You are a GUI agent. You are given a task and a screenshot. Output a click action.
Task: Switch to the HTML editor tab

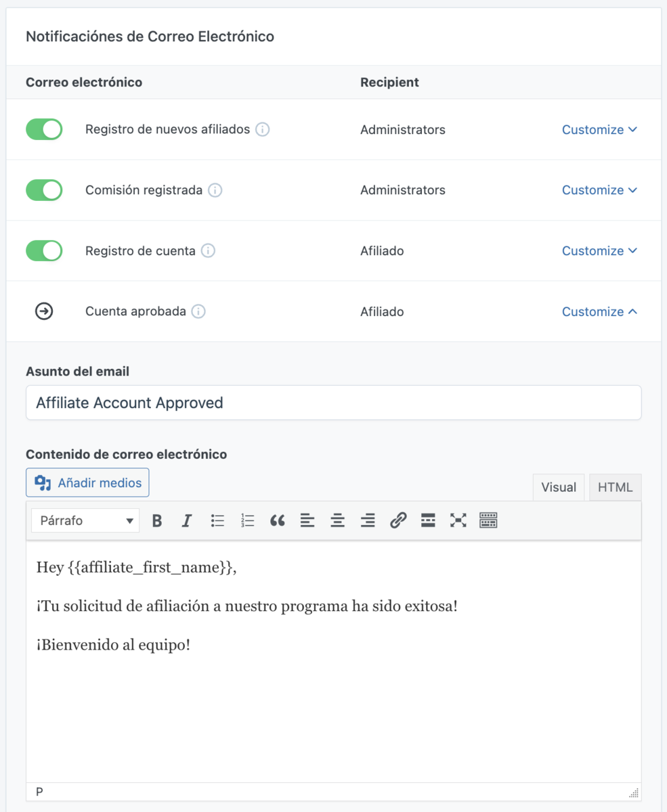(615, 487)
